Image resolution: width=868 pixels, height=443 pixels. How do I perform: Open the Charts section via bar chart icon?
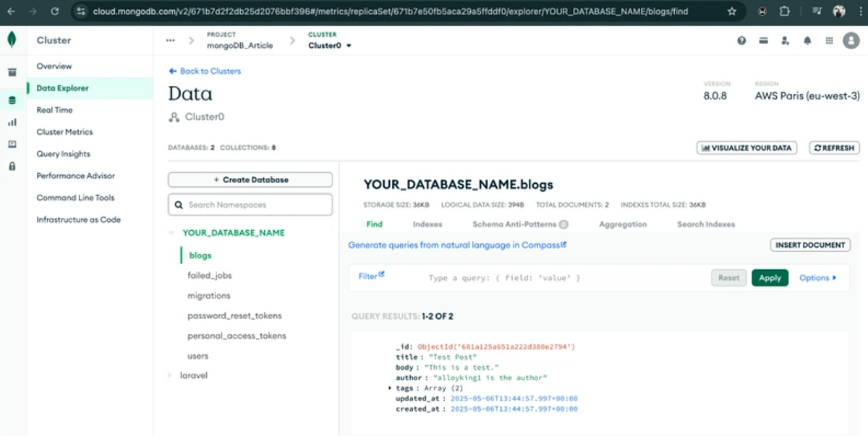pos(11,122)
